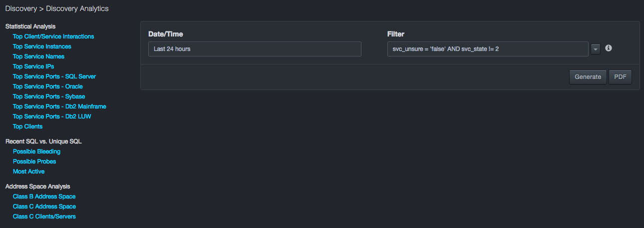
Task: View the Possible Probes report
Action: [34, 161]
